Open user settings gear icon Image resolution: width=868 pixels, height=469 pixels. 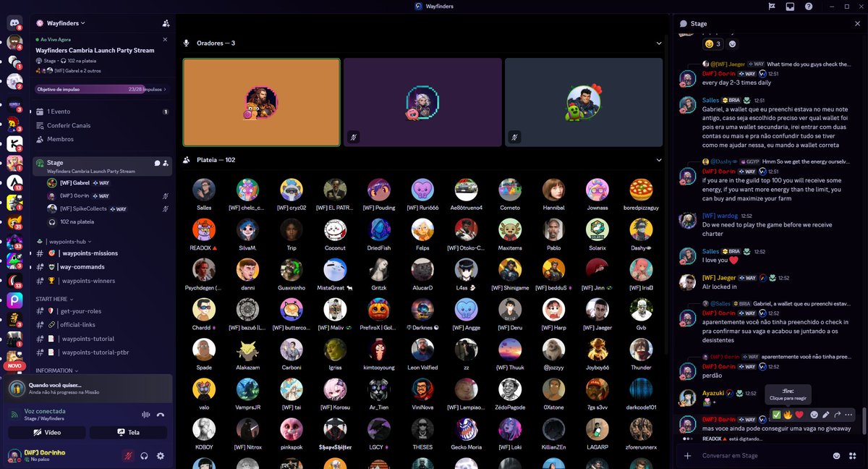161,456
